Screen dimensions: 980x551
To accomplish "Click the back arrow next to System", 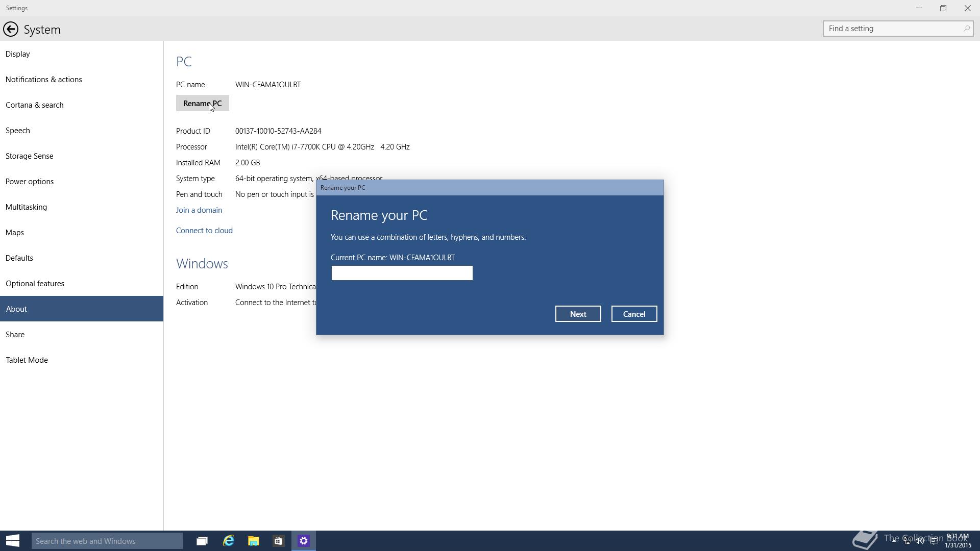I will pyautogui.click(x=11, y=29).
